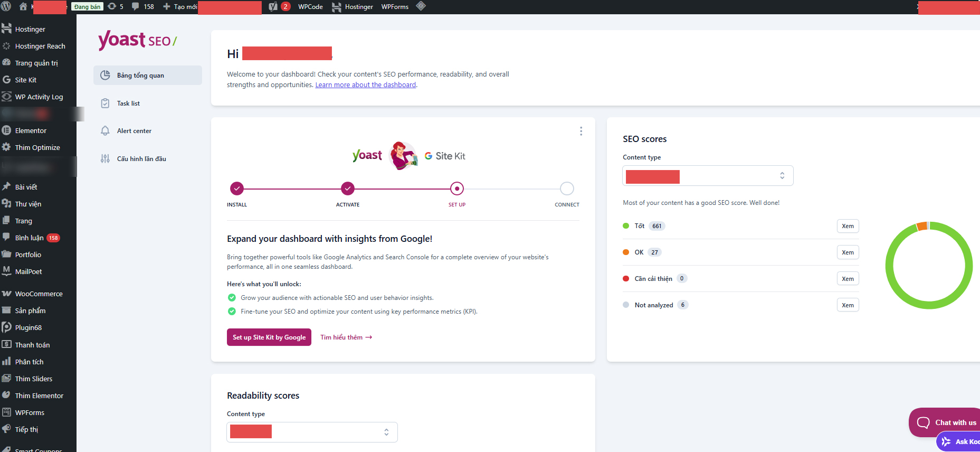Open site home icon in admin bar
Image resolution: width=980 pixels, height=452 pixels.
(23, 6)
